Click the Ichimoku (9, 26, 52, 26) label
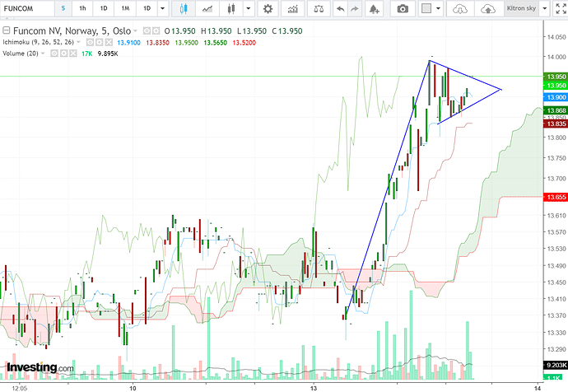Image resolution: width=568 pixels, height=392 pixels. [x=38, y=42]
